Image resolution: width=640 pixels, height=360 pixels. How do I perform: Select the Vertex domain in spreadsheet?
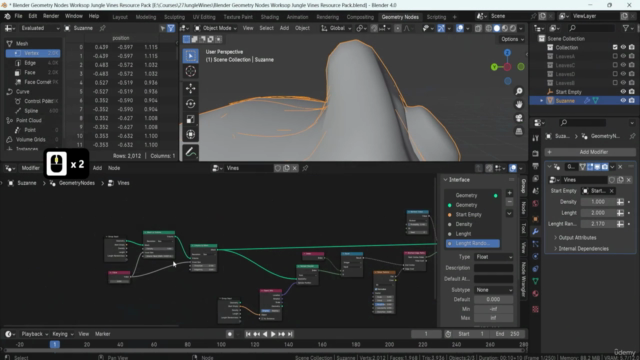point(33,53)
